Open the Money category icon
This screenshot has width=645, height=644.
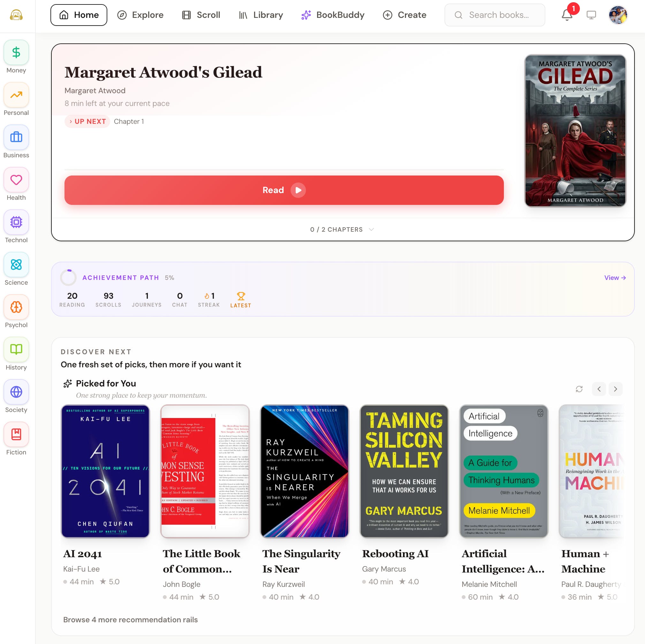(x=16, y=53)
